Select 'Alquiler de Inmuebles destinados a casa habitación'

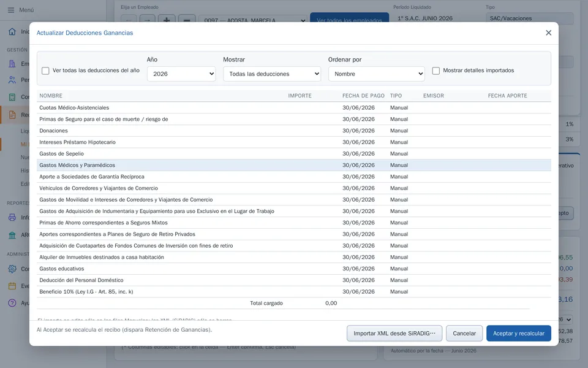[294, 257]
